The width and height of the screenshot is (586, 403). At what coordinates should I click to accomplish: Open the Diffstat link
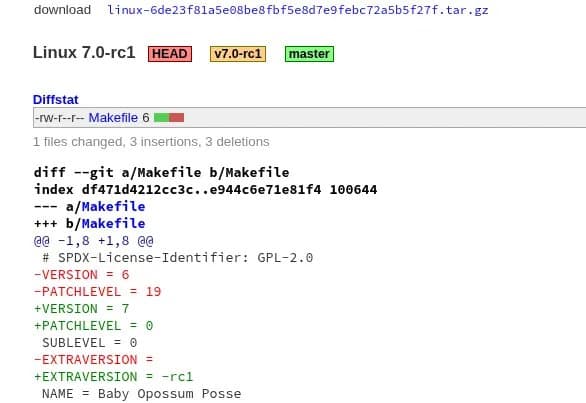click(56, 99)
